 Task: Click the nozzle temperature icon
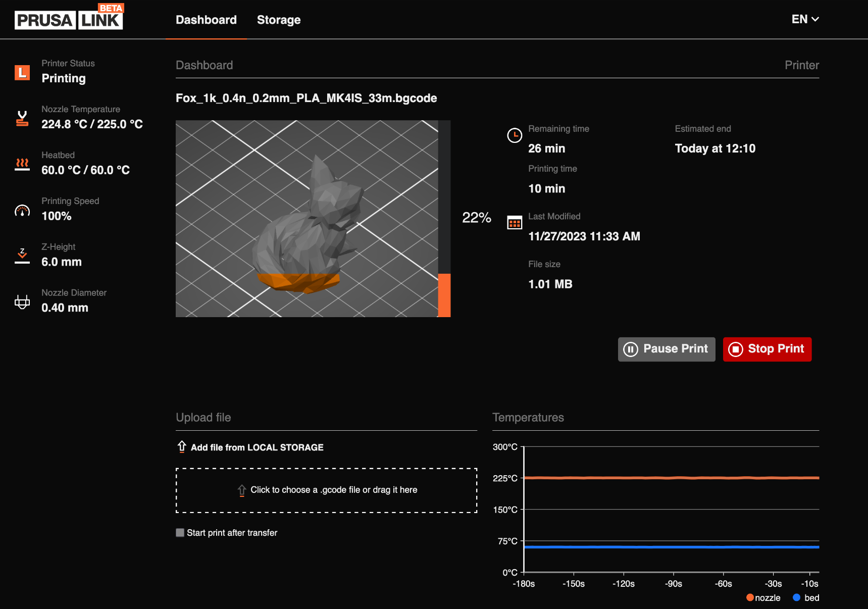point(22,119)
